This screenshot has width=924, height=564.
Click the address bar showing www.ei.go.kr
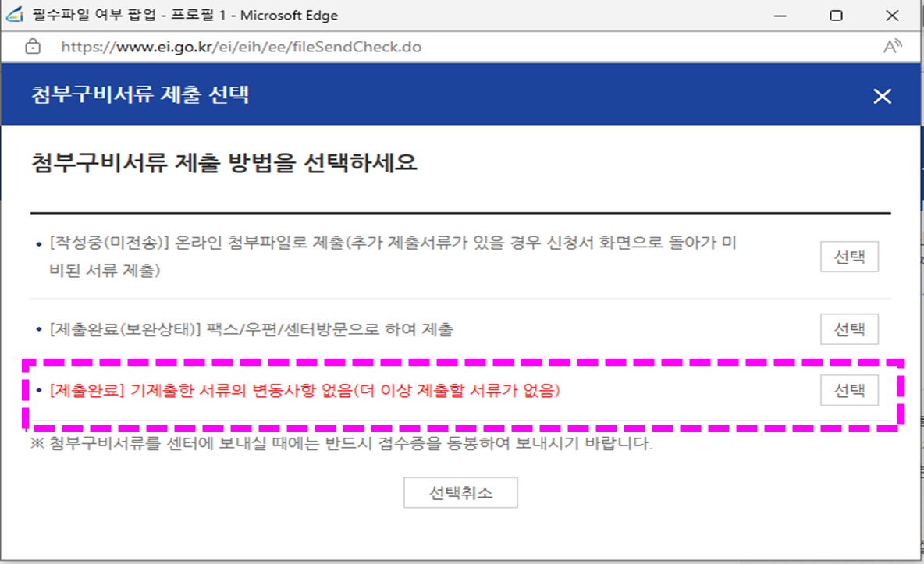tap(234, 47)
